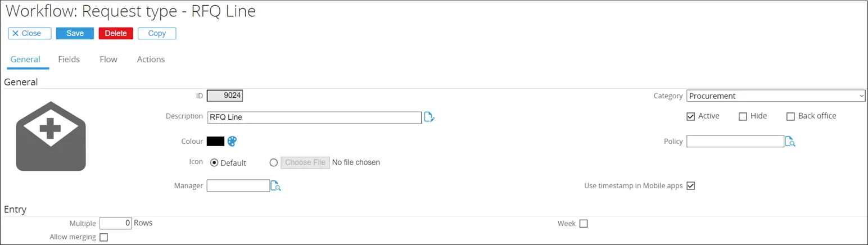The width and height of the screenshot is (868, 245).
Task: Uncheck the Active checkbox
Action: 691,116
